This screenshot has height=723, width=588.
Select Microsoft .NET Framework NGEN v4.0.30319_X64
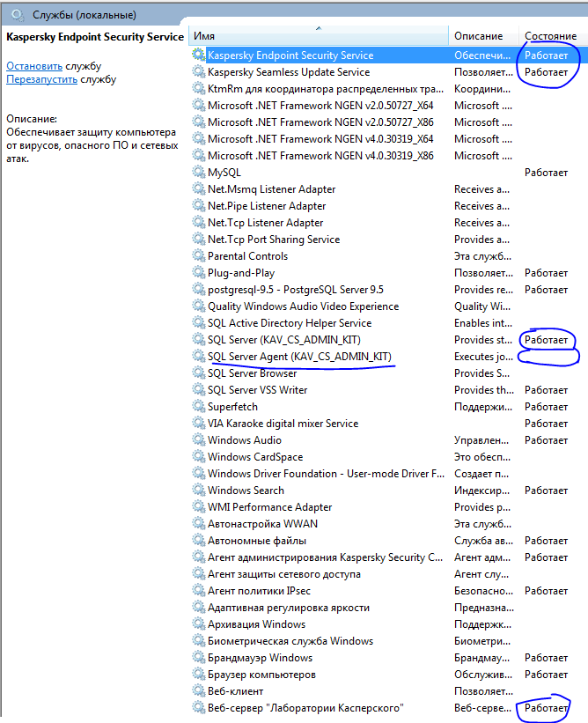click(320, 139)
